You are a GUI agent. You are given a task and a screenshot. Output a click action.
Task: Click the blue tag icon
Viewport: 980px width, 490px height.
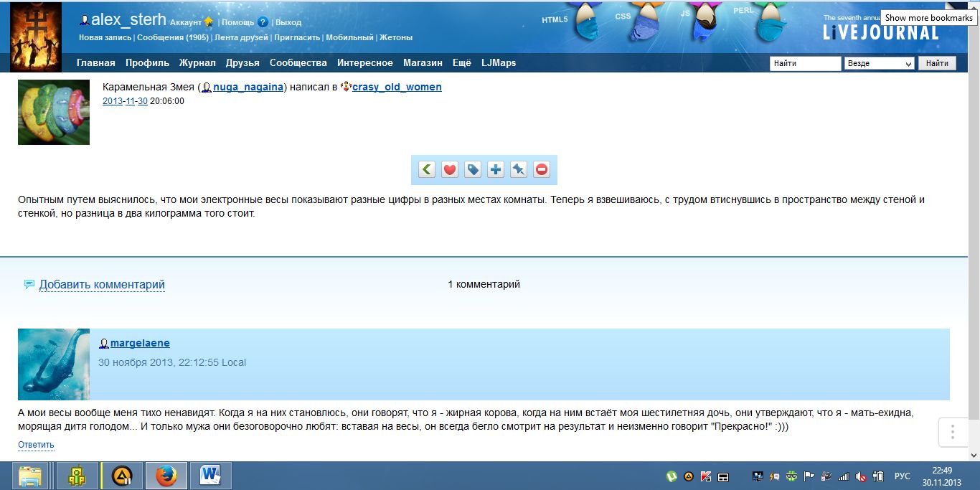tap(473, 170)
